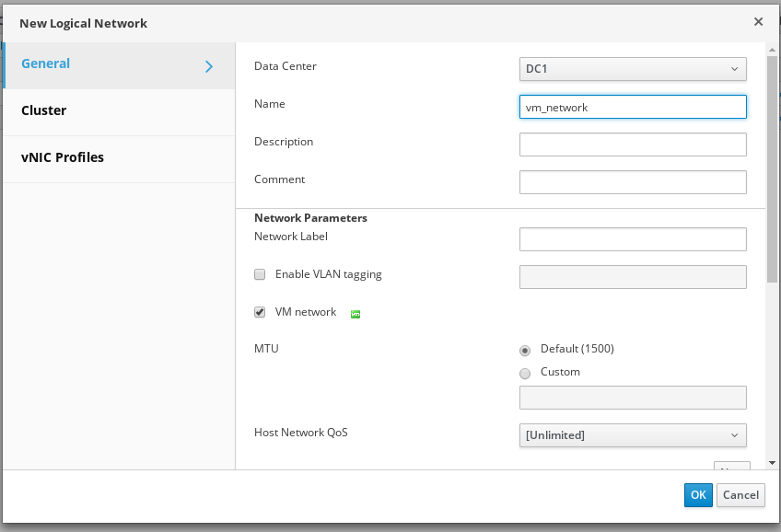Image resolution: width=781 pixels, height=532 pixels.
Task: Select the Default (1500) MTU option
Action: (525, 350)
